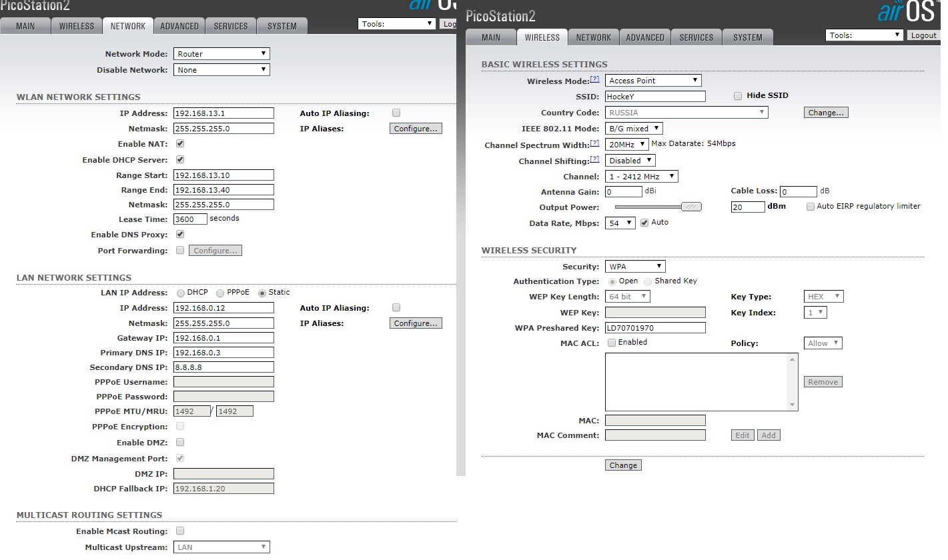Open the Channel Shifting dropdown

[630, 161]
